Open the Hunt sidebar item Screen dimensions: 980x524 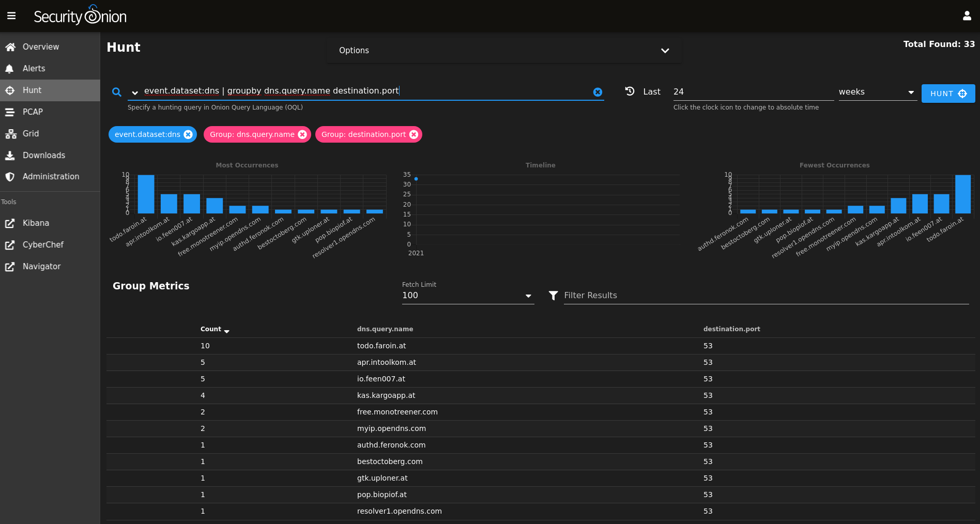pyautogui.click(x=50, y=90)
